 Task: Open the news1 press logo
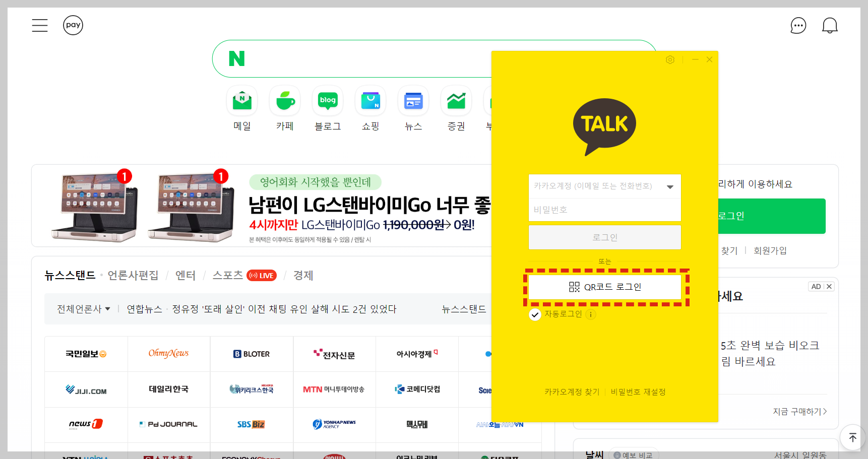(86, 425)
